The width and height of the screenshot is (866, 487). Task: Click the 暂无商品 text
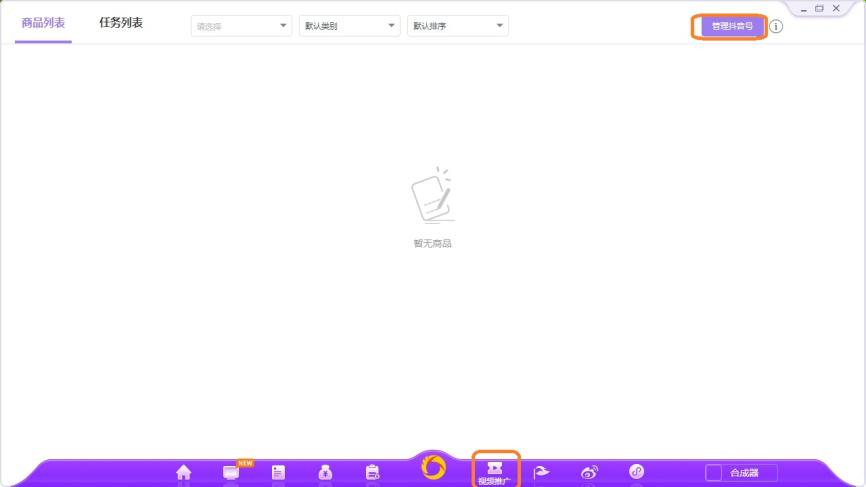[x=432, y=244]
